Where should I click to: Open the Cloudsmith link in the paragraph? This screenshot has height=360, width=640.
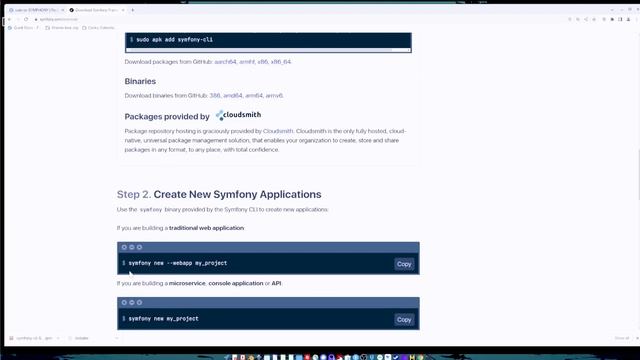278,131
